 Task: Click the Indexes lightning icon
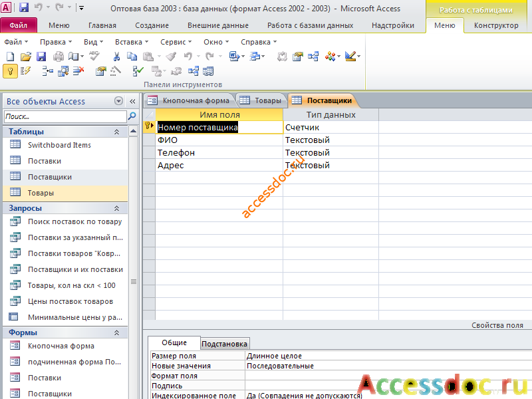[25, 71]
